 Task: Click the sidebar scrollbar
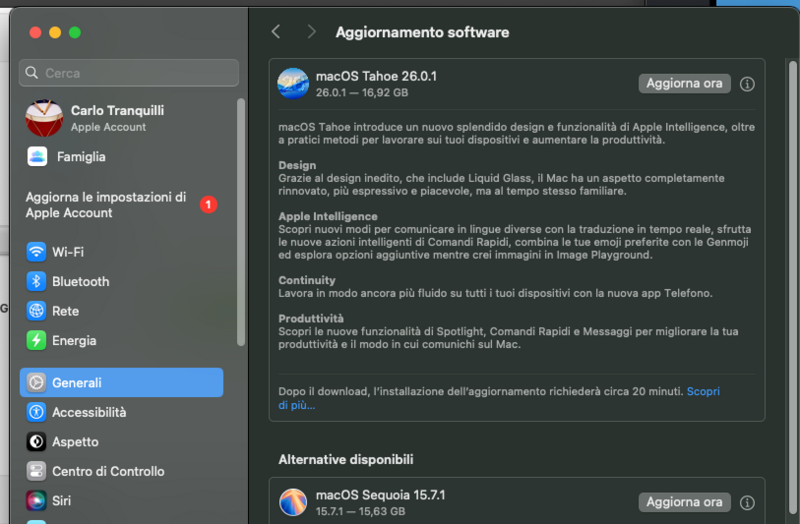coord(241,222)
